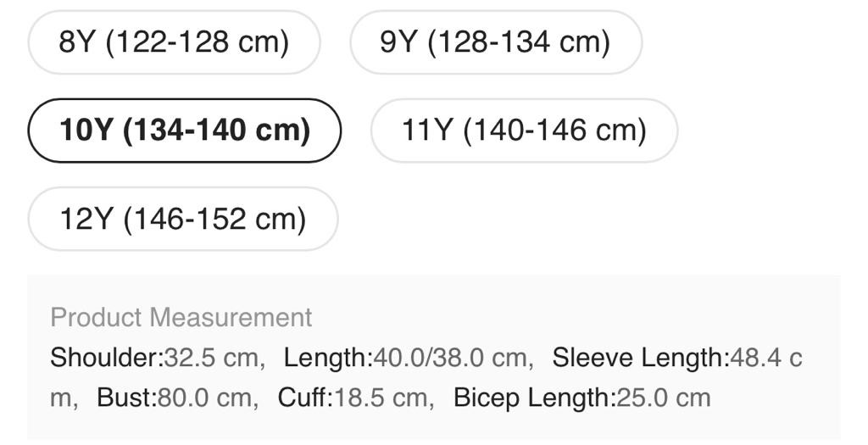Click the Cuff measurement label
Viewport: 868px width, 445px height.
pyautogui.click(x=305, y=398)
